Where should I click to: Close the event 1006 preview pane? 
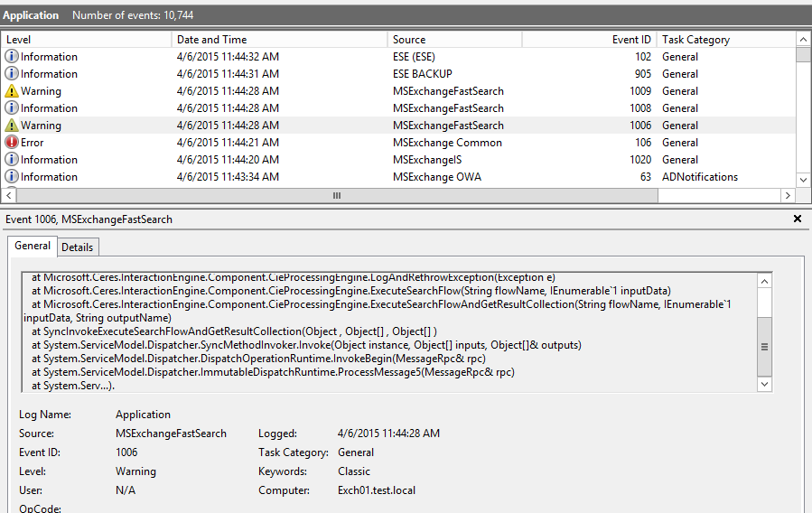[x=798, y=219]
